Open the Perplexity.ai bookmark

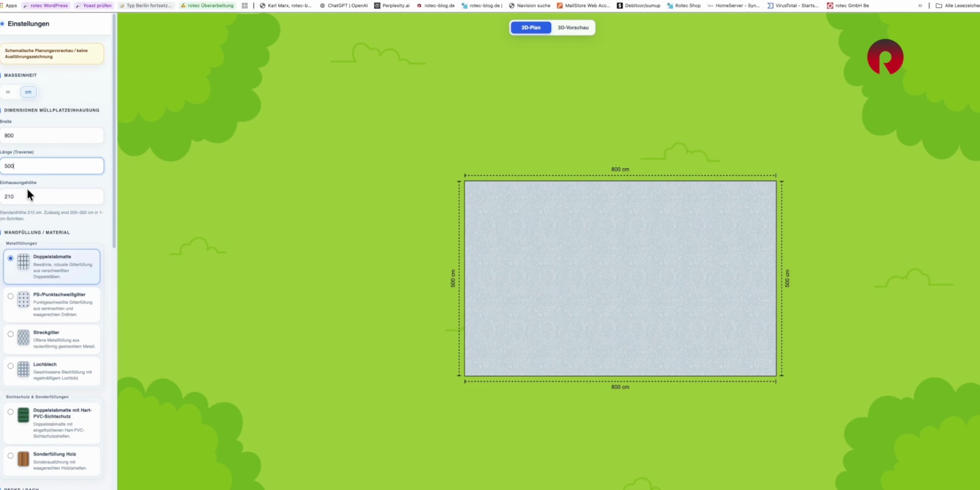coord(392,6)
